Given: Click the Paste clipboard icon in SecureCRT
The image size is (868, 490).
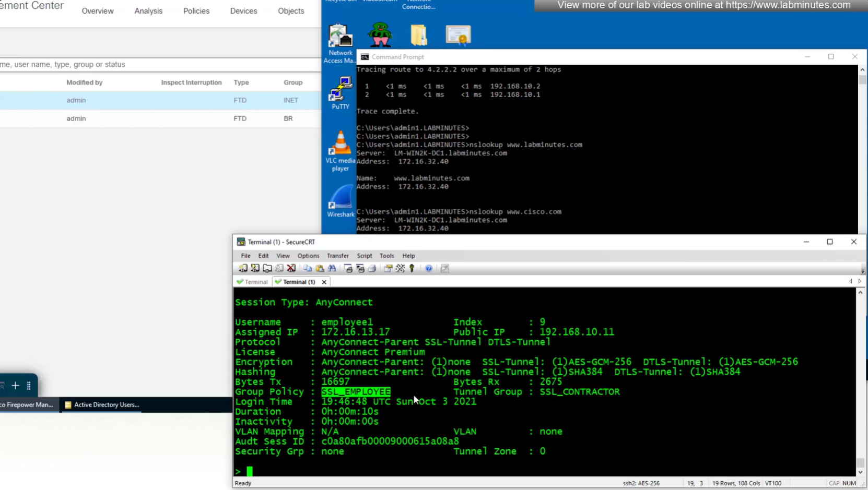Looking at the screenshot, I should (320, 268).
